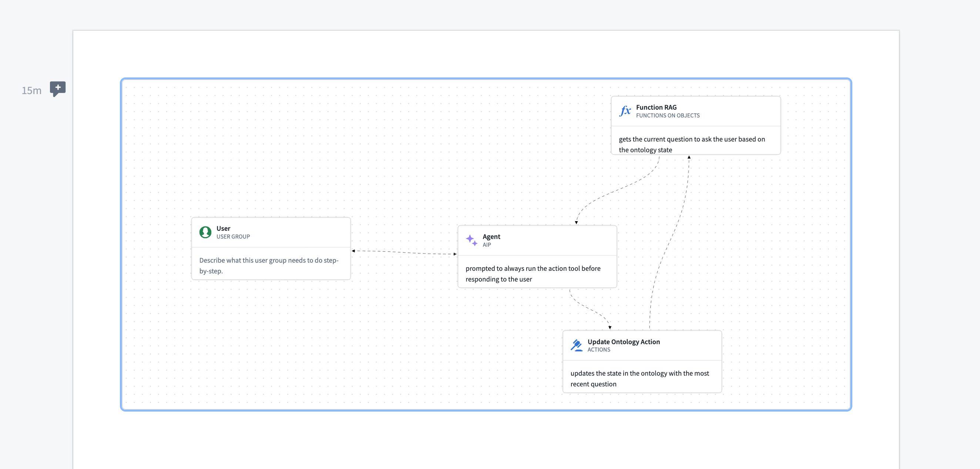Viewport: 980px width, 469px height.
Task: Click the purple sparkle icon on the Agent node
Action: [x=472, y=240]
